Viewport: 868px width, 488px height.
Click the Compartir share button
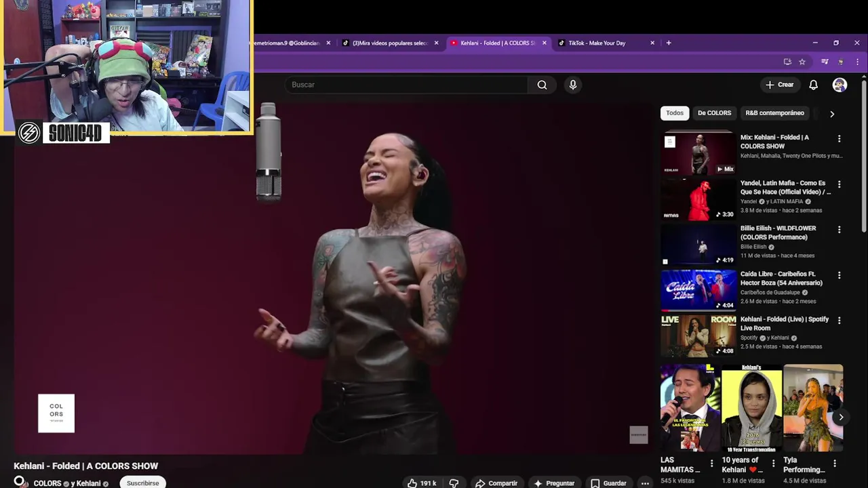(x=496, y=483)
